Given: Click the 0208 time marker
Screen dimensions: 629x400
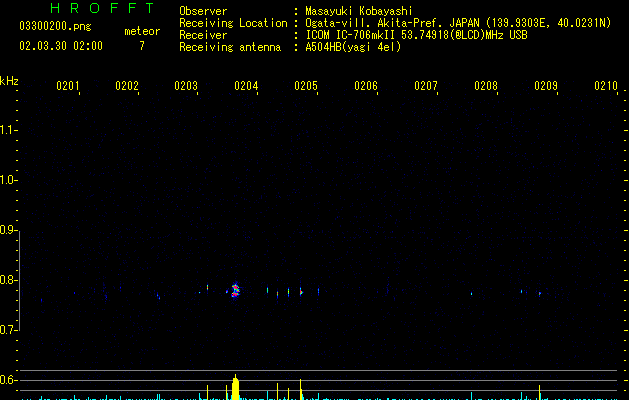Looking at the screenshot, I should [x=486, y=86].
